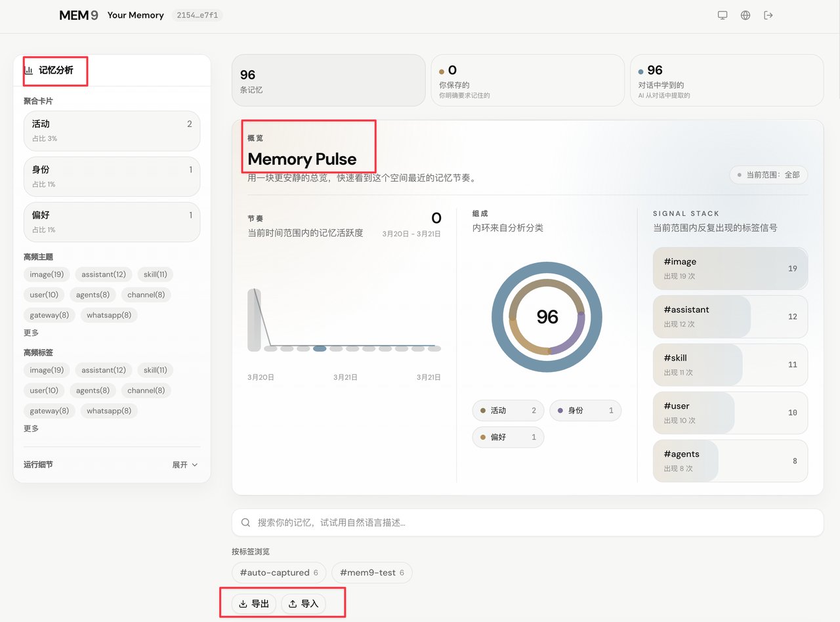The image size is (840, 622).
Task: Select user(10) under 高频主题
Action: click(x=44, y=295)
